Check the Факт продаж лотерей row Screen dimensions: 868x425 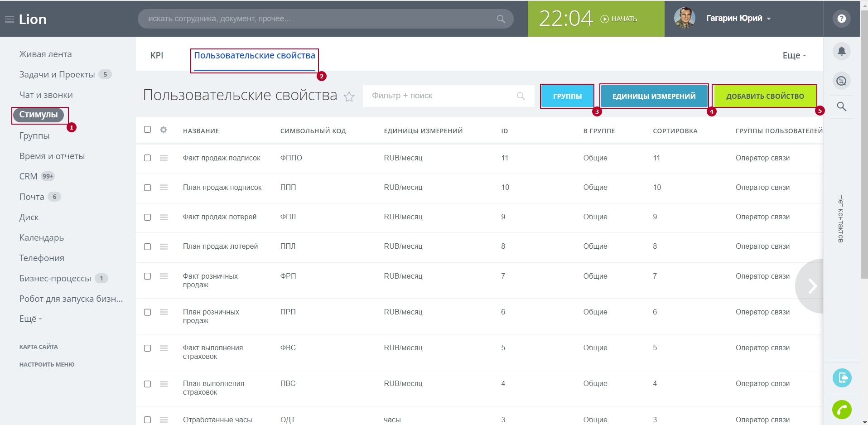pyautogui.click(x=147, y=217)
